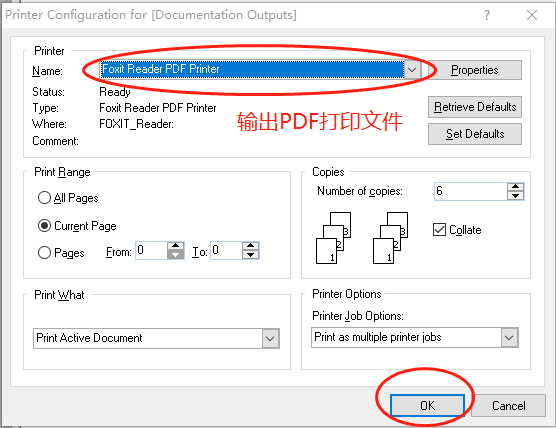The width and height of the screenshot is (556, 428).
Task: Click the Set Defaults button
Action: coord(474,134)
